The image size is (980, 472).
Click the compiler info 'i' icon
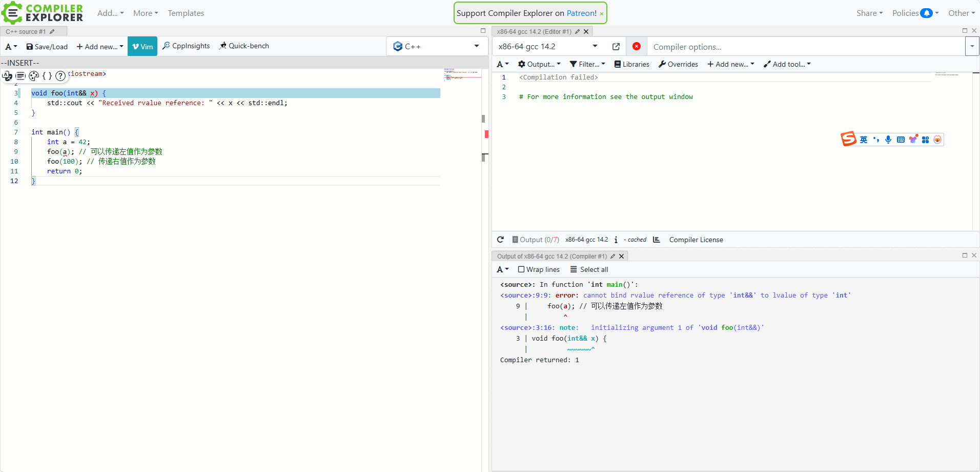[x=616, y=240]
